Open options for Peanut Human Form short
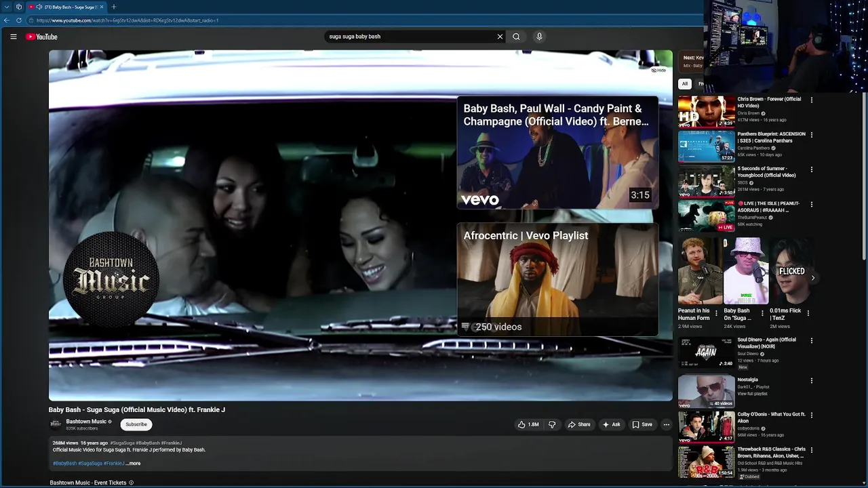Image resolution: width=868 pixels, height=488 pixels. 716,313
